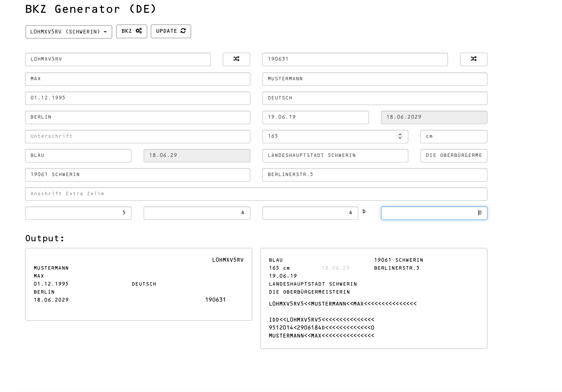The height and width of the screenshot is (392, 562).
Task: Randomize the LOHMXV5RV number with shuffle icon
Action: pyautogui.click(x=236, y=59)
